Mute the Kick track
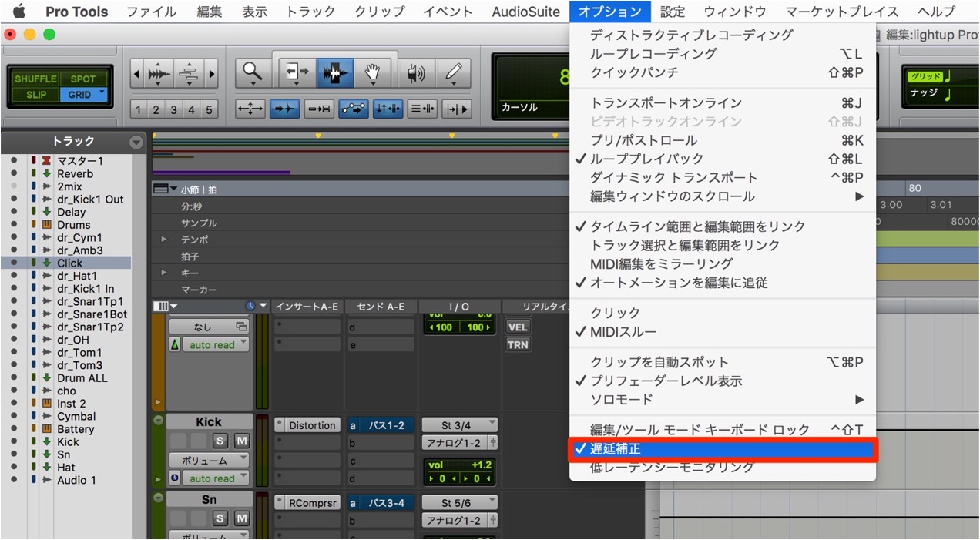Image resolution: width=980 pixels, height=540 pixels. pyautogui.click(x=241, y=441)
